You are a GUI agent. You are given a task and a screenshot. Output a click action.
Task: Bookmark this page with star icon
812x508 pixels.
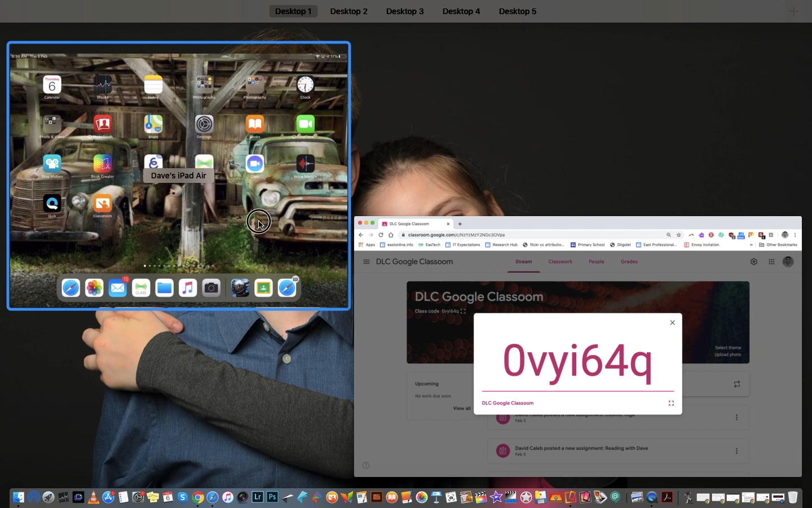click(679, 235)
